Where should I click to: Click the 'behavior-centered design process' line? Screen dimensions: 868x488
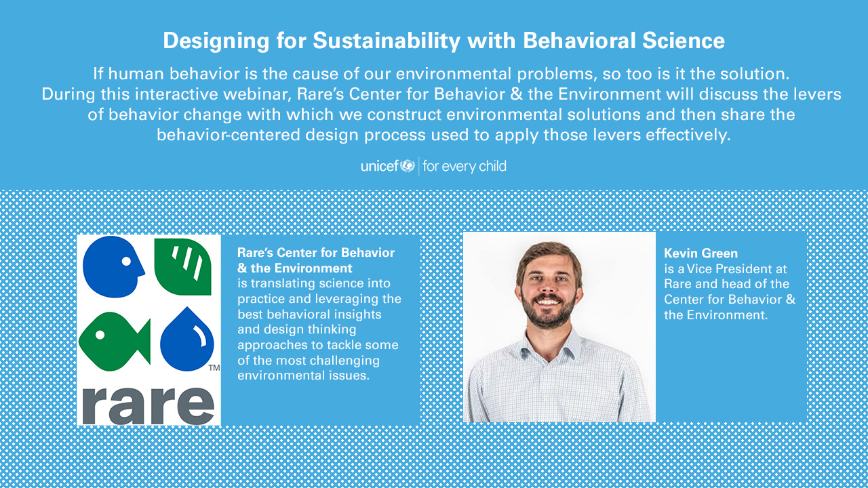click(x=443, y=135)
